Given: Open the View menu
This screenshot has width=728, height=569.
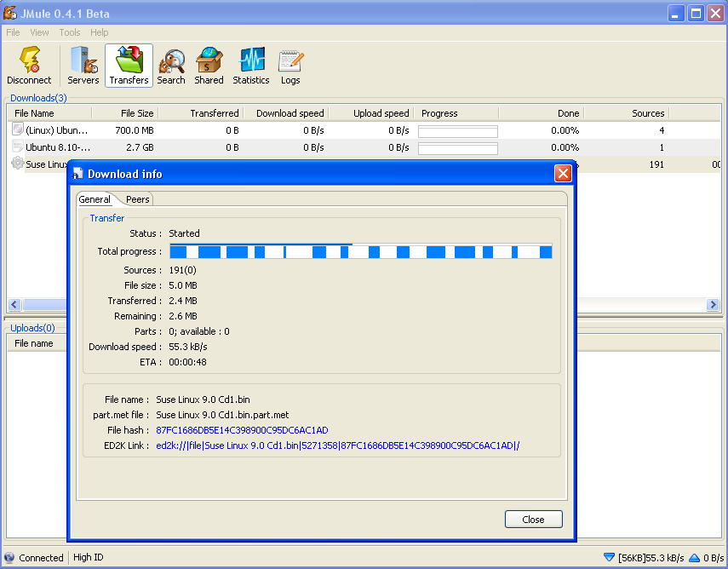Looking at the screenshot, I should [39, 32].
